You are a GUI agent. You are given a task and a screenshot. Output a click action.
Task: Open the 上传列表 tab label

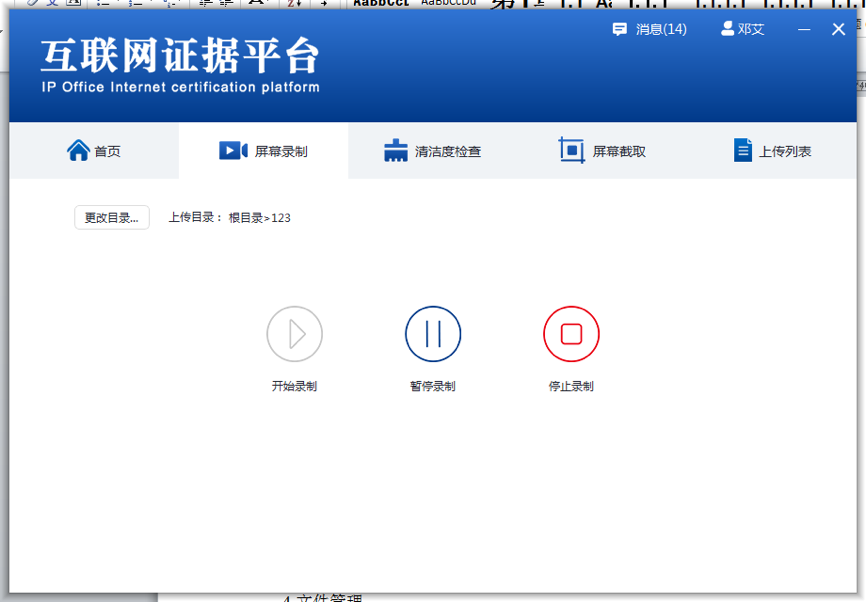pos(785,152)
